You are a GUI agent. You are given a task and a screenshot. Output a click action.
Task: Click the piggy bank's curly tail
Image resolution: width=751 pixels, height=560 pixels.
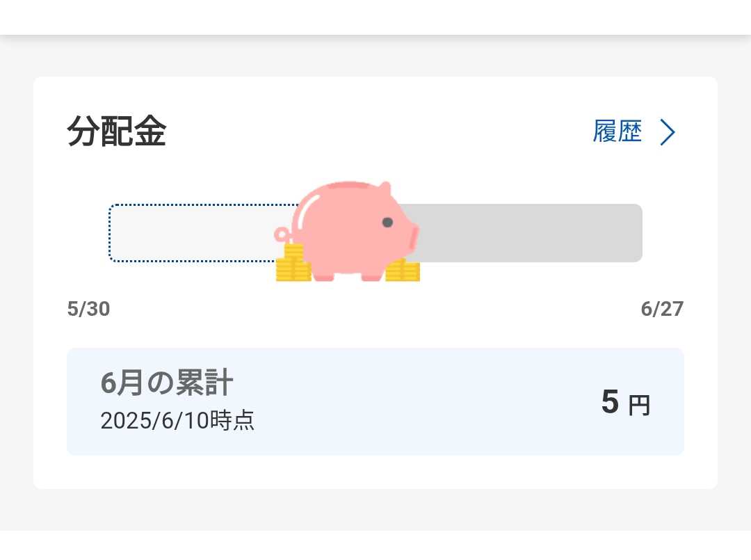coord(282,234)
